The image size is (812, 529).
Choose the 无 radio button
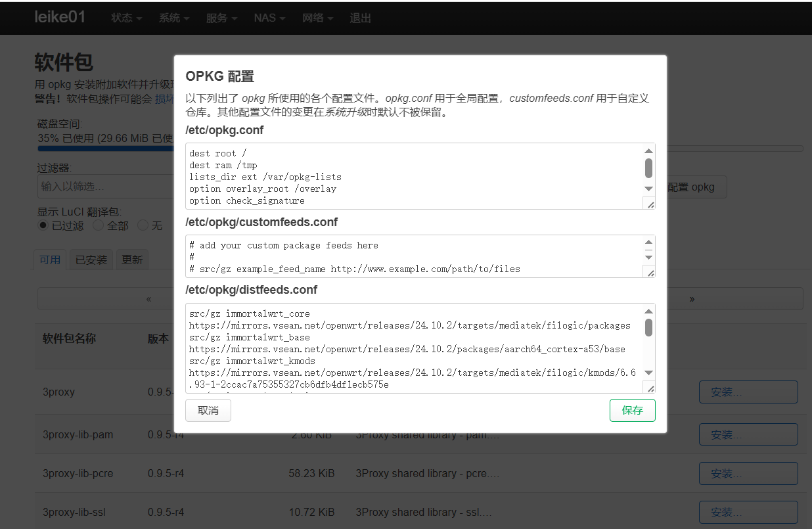(143, 225)
